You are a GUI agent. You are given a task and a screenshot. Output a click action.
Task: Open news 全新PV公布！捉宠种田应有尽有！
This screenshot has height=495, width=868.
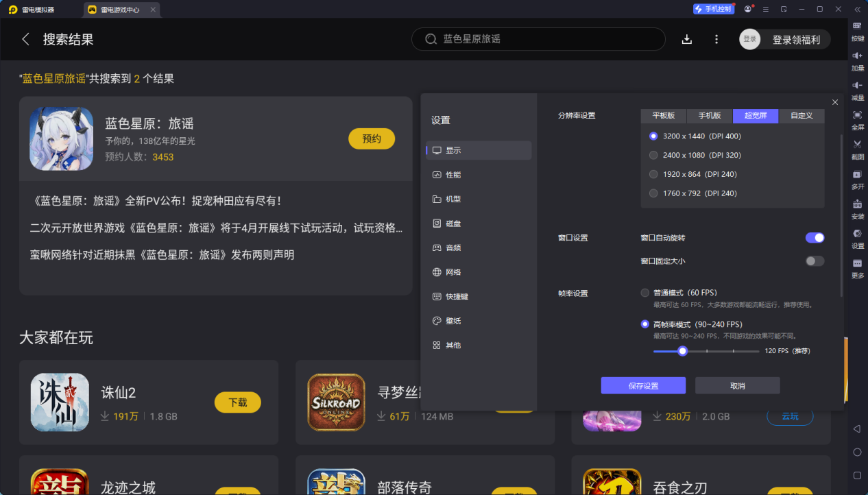(x=157, y=201)
